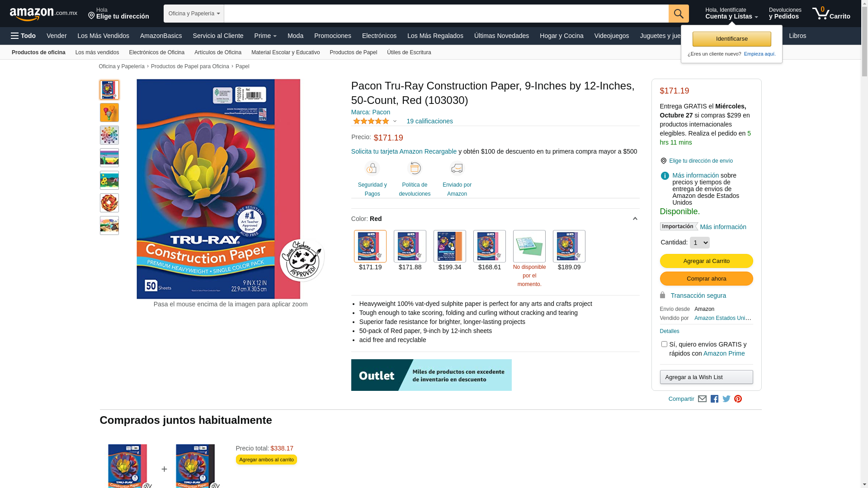Share on Facebook icon
This screenshot has height=488, width=868.
[714, 399]
